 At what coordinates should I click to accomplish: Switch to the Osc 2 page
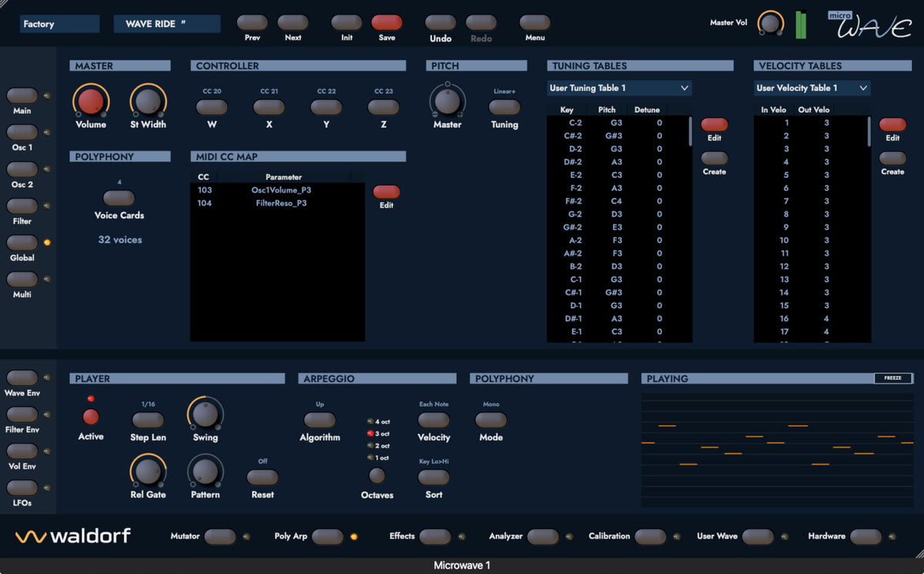22,170
